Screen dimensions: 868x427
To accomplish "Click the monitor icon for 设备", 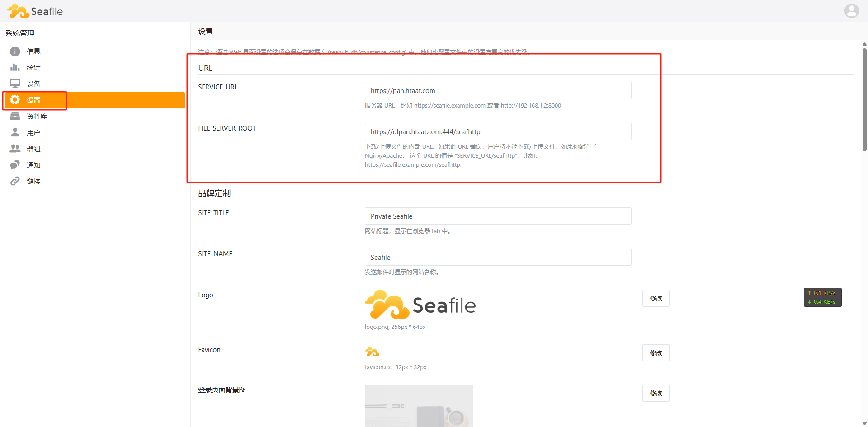I will pos(15,84).
